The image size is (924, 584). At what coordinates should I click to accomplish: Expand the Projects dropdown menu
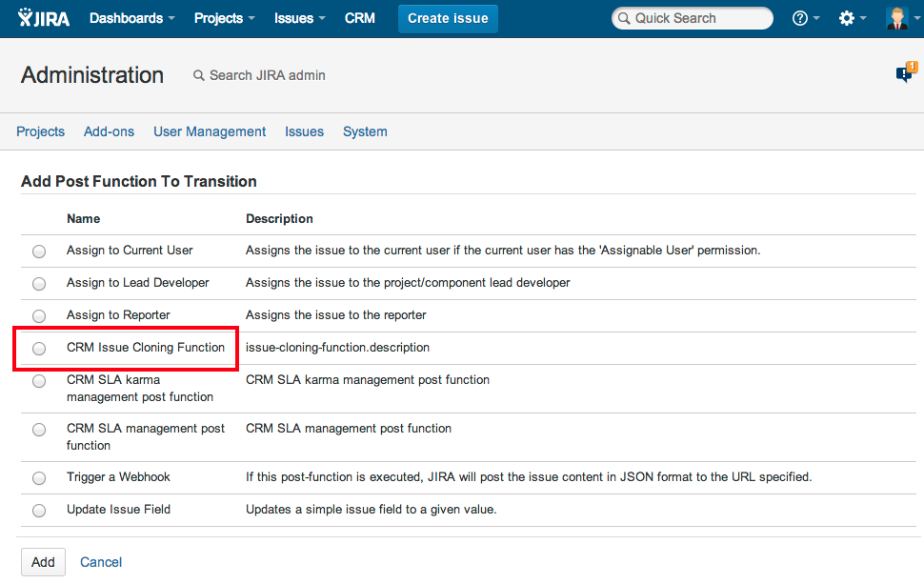[224, 18]
